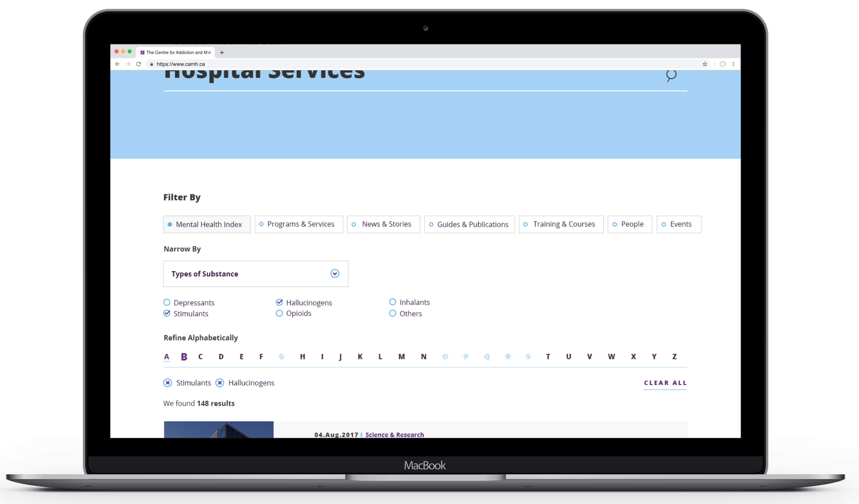Click the 04.Aug.2017 date text
The height and width of the screenshot is (504, 859).
click(336, 435)
